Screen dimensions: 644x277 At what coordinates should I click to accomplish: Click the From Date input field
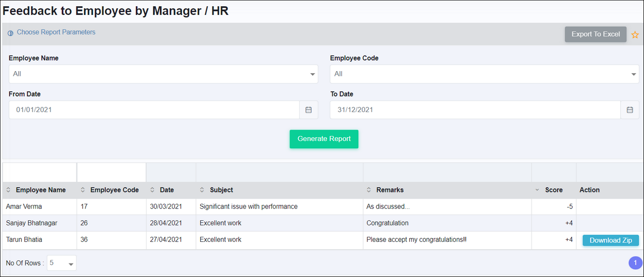coord(154,110)
